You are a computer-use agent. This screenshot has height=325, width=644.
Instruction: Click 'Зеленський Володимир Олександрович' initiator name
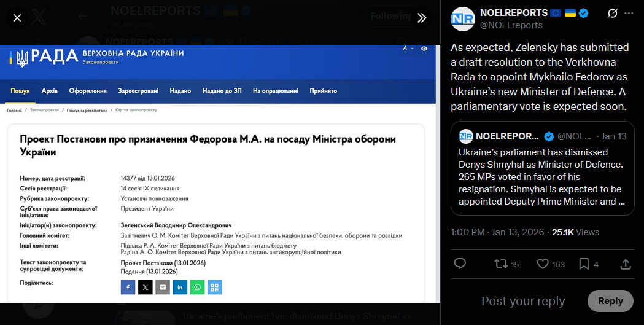(176, 225)
